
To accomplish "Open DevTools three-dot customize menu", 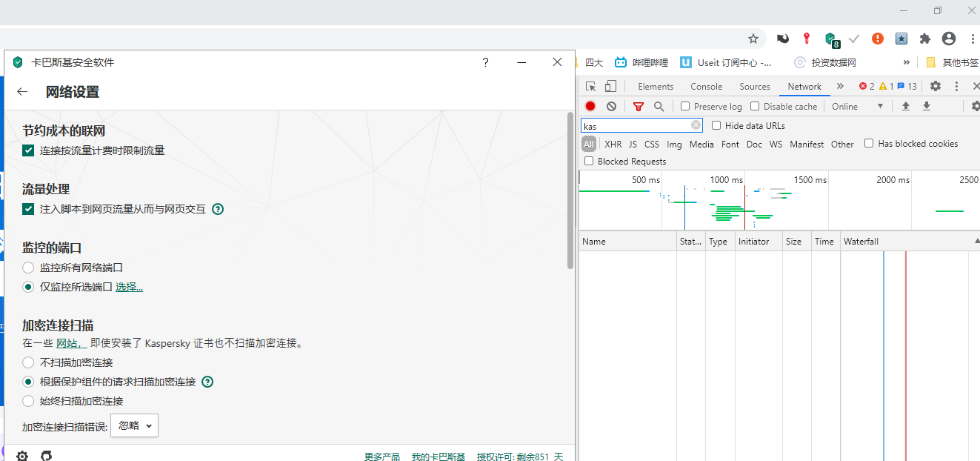I will [x=956, y=87].
